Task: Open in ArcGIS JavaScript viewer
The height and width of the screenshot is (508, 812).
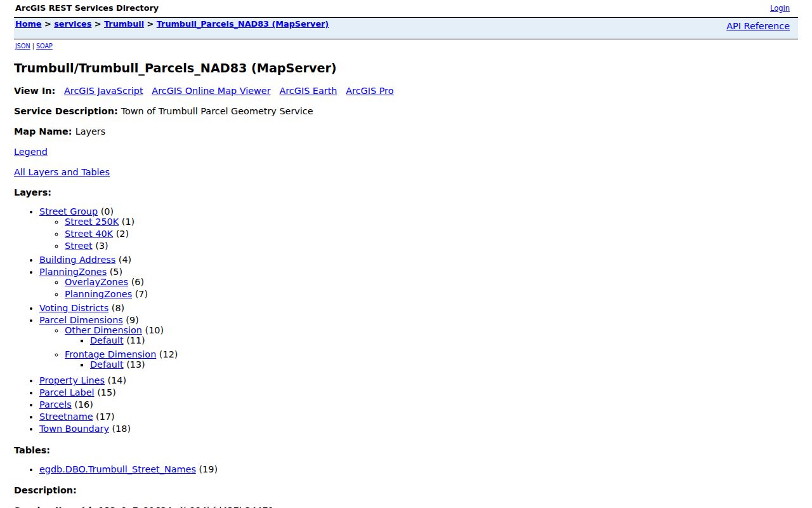Action: click(x=103, y=91)
